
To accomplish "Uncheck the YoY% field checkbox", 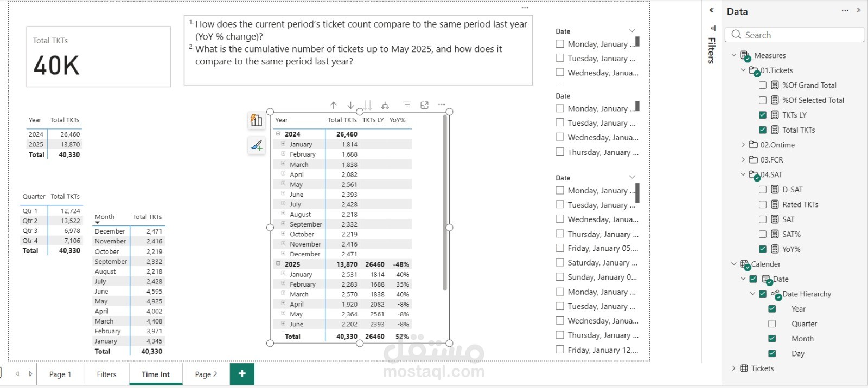I will coord(763,249).
